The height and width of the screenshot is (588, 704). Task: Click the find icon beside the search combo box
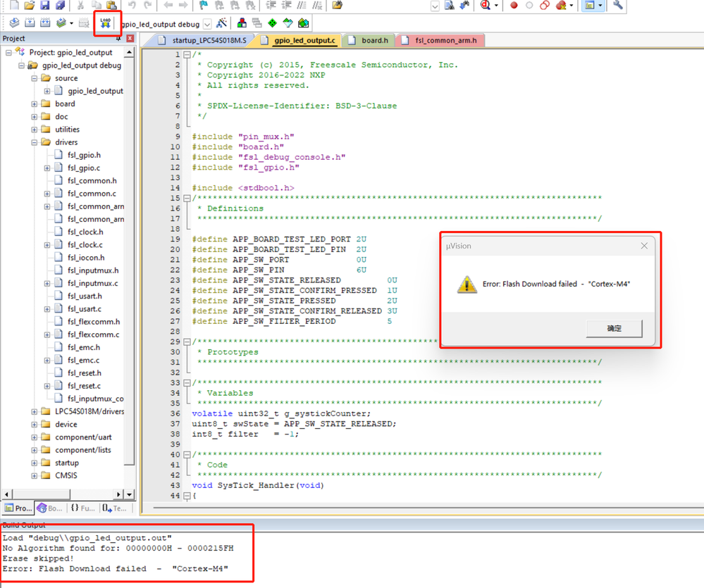[450, 5]
